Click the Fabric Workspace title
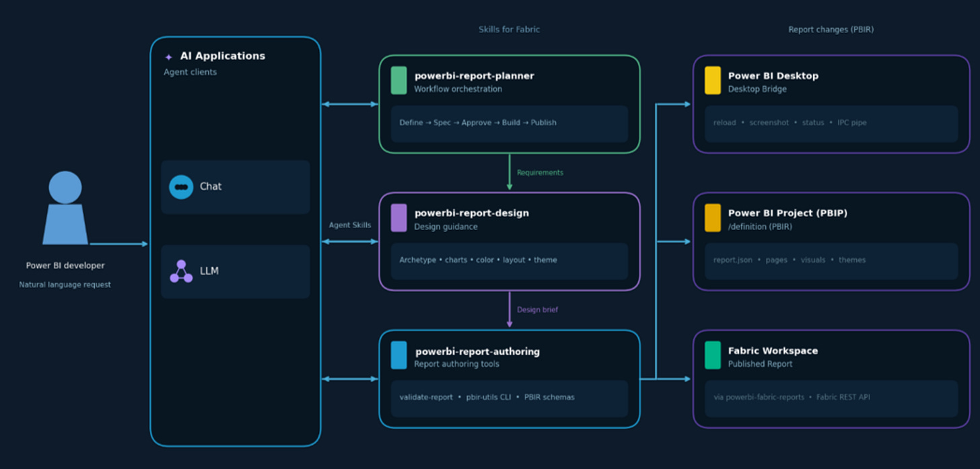Screen dimensions: 980x469 click(x=773, y=351)
